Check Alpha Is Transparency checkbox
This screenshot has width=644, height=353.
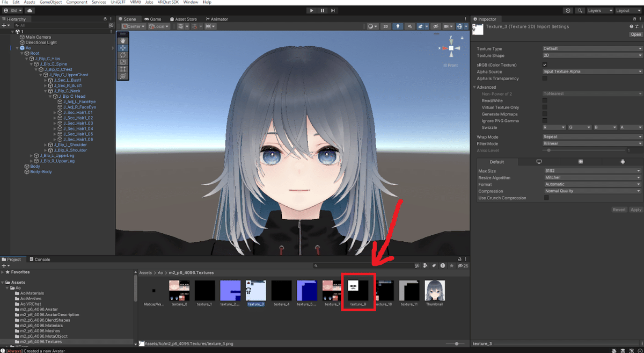click(x=545, y=78)
